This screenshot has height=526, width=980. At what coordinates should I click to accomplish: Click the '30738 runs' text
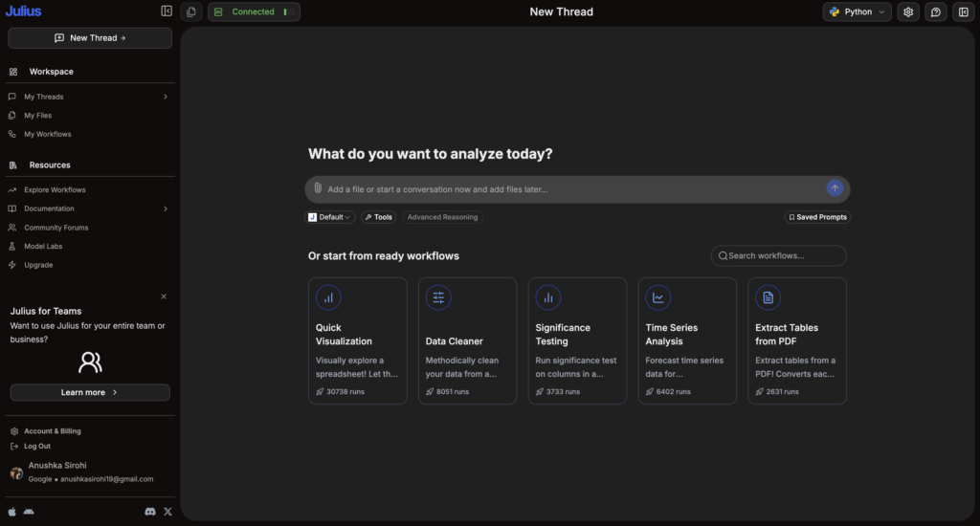tap(345, 392)
